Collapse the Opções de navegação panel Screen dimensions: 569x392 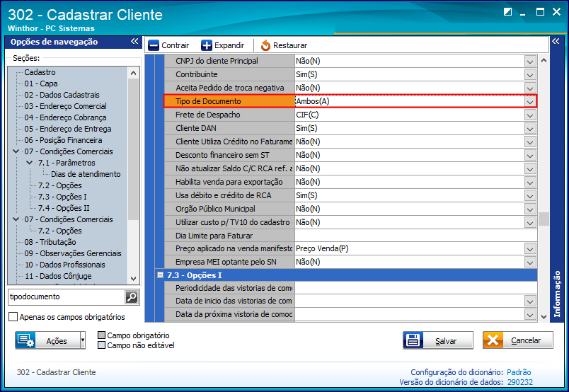pyautogui.click(x=134, y=41)
